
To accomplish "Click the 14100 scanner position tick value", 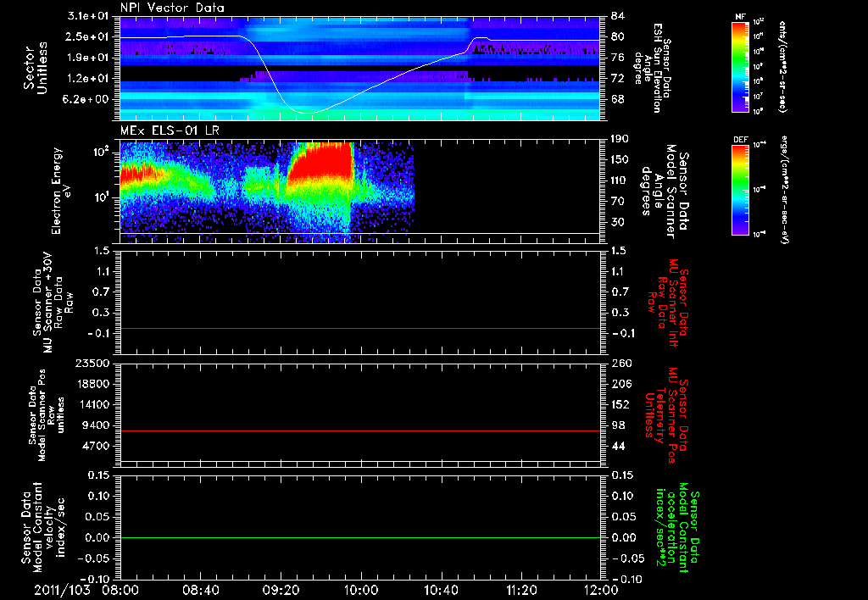I will click(92, 404).
